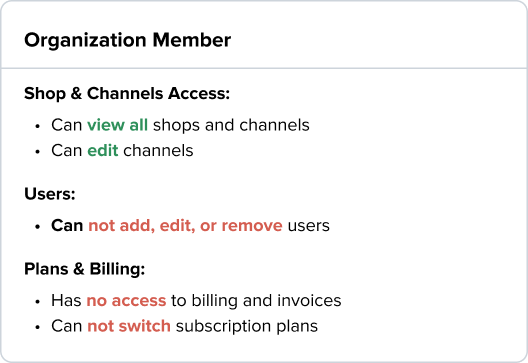Select the Plans & Billing heading
This screenshot has width=528, height=363.
85,269
